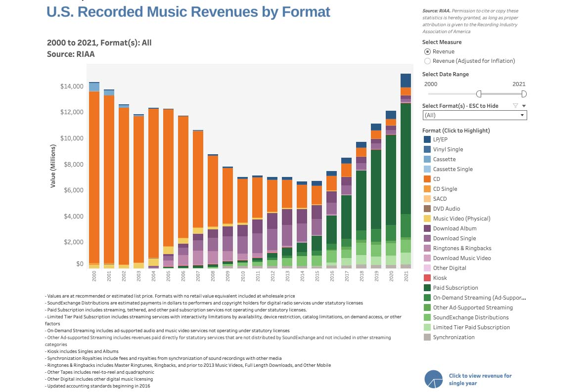This screenshot has height=392, width=588.
Task: Highlight the Synchronization legend swatch
Action: (x=427, y=337)
